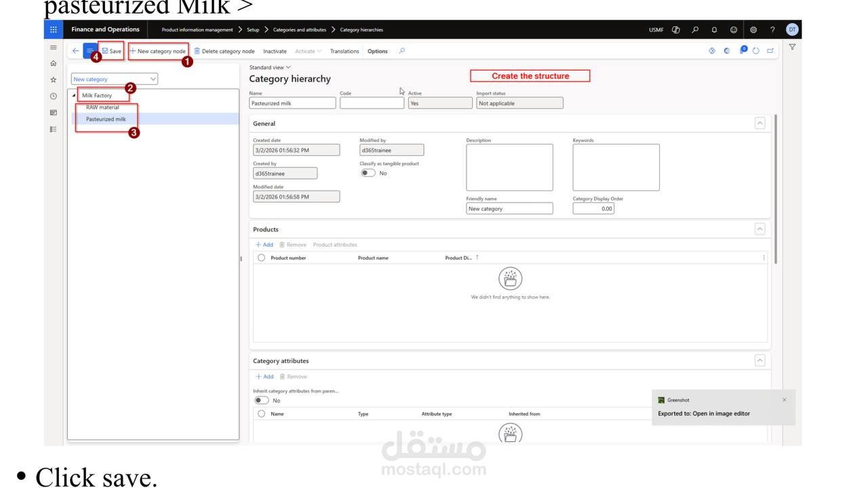This screenshot has width=868, height=488.
Task: Open the feedback smiley icon
Action: coord(734,30)
